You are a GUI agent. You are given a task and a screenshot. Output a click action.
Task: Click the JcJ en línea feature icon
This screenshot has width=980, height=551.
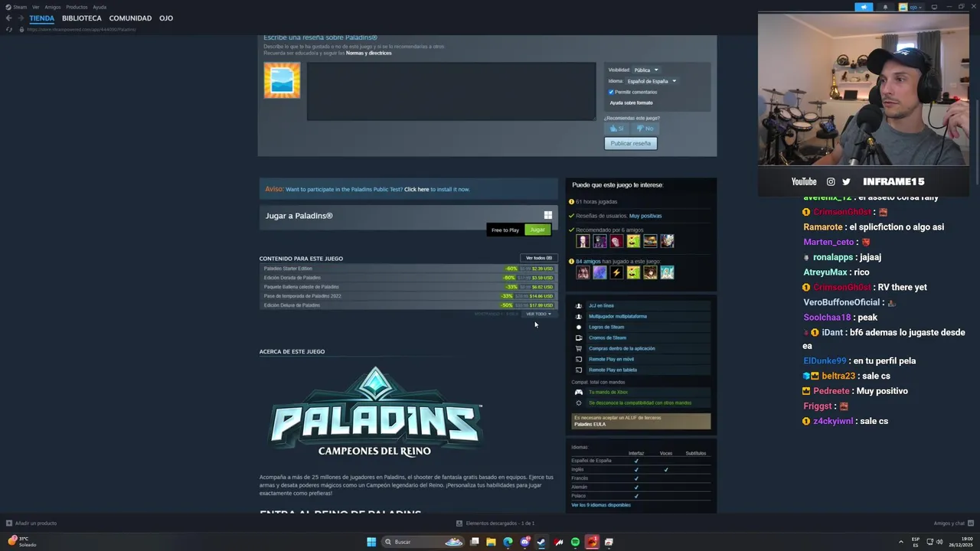tap(579, 305)
